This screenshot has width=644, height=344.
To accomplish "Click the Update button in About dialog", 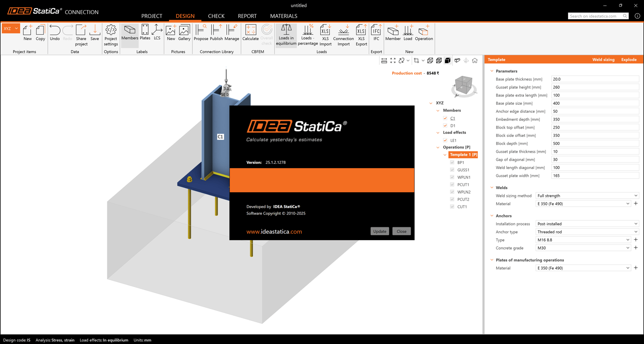I will click(x=380, y=231).
